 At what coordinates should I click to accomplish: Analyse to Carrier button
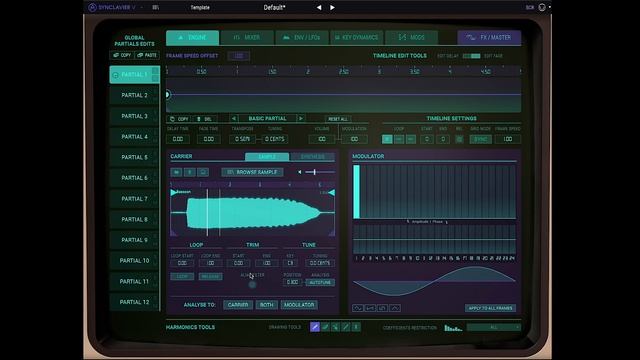click(238, 305)
